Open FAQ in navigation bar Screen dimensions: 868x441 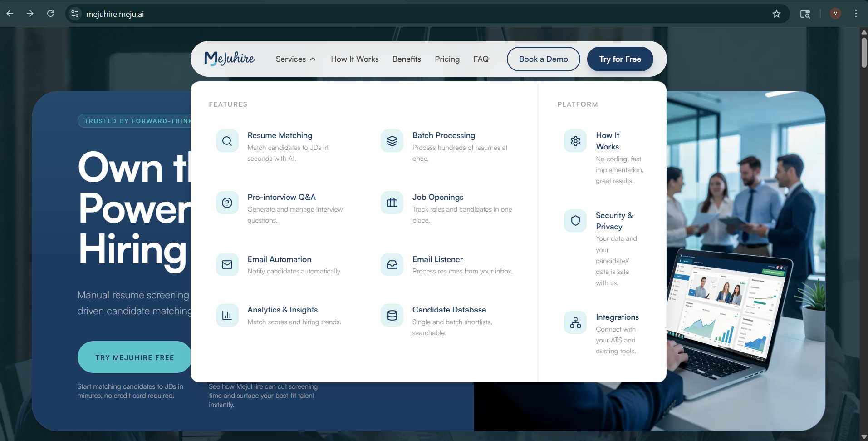[481, 59]
